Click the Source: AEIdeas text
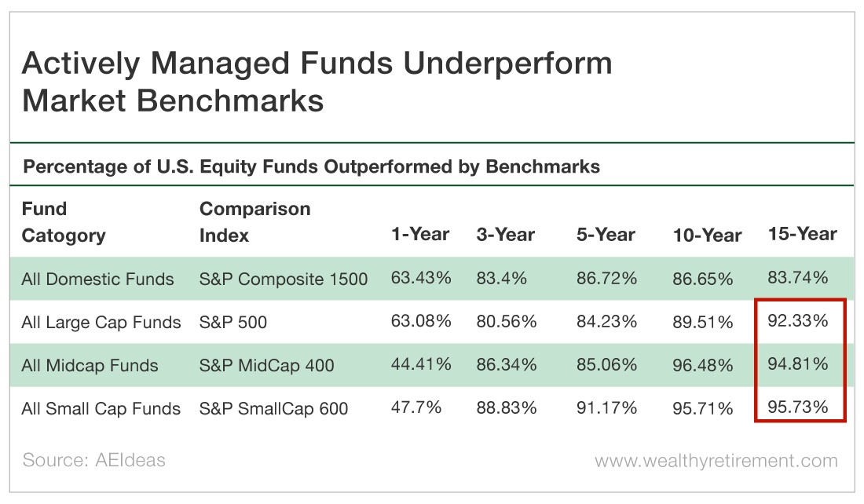864x504 pixels. 93,460
